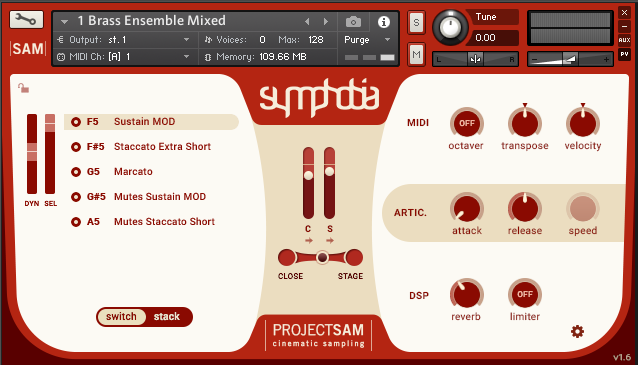Expand the instrument header collapse arrow
This screenshot has height=365, width=638.
pos(64,22)
